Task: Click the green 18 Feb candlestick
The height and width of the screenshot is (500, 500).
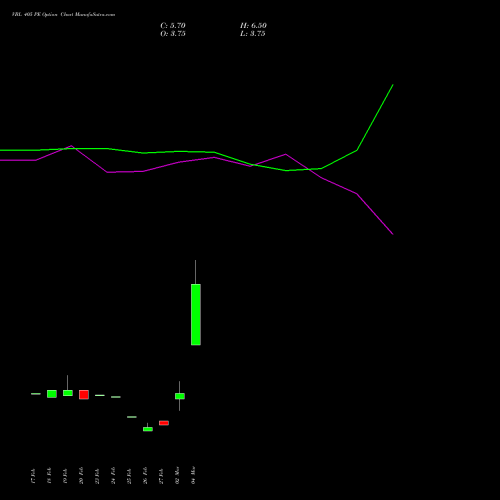Action: pyautogui.click(x=52, y=394)
